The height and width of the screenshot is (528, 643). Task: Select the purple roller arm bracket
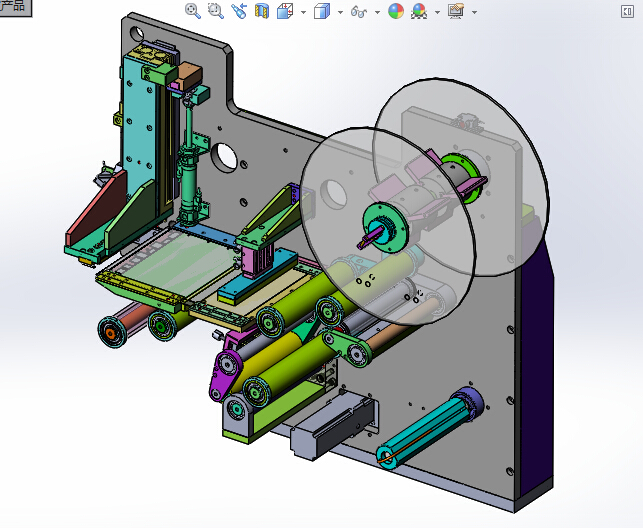(x=224, y=374)
